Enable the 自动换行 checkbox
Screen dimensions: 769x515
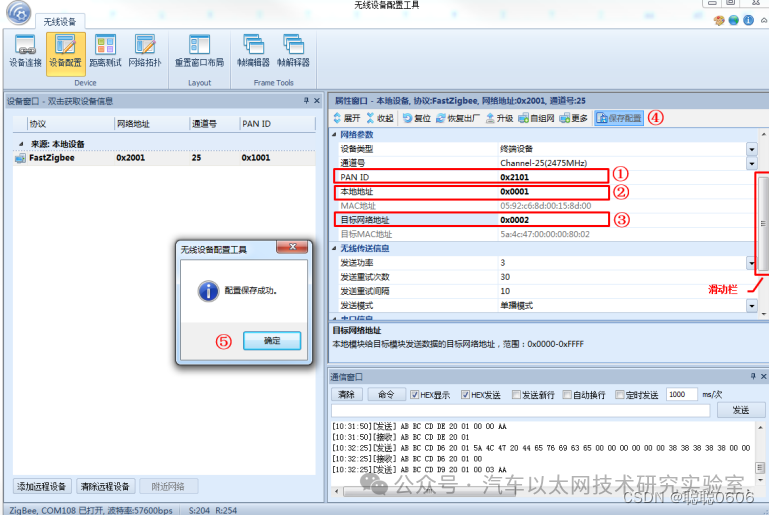click(567, 394)
